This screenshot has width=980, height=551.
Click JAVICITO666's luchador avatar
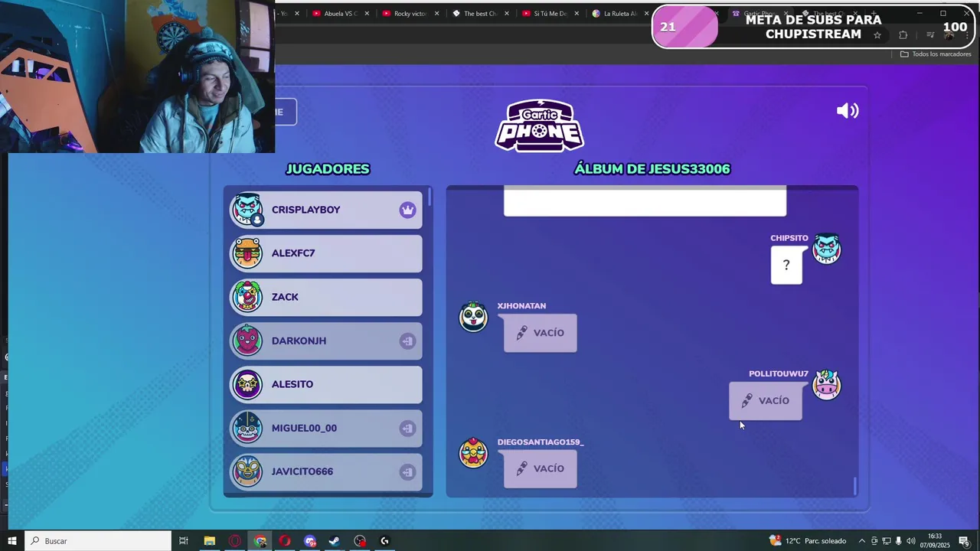pos(247,471)
